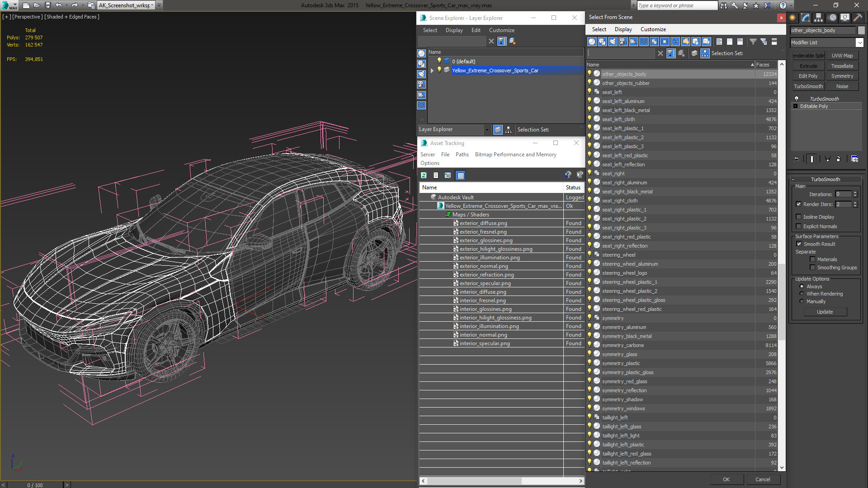Toggle visibility bulb of seat_left_cloth
The height and width of the screenshot is (488, 868).
590,119
